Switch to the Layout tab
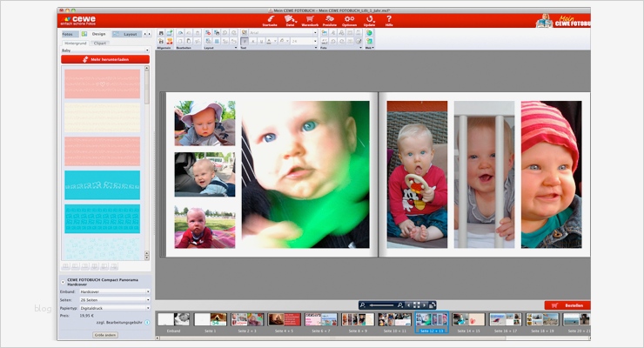The width and height of the screenshot is (644, 348). (129, 33)
